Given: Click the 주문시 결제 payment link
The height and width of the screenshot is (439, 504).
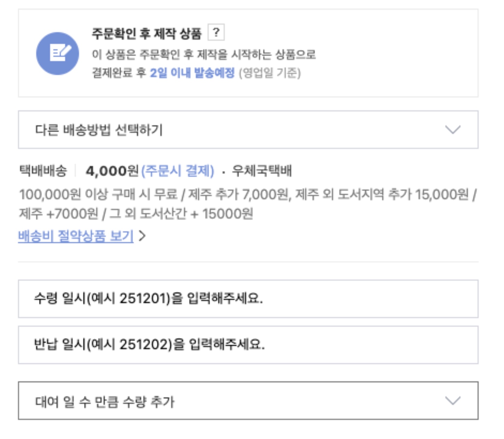Looking at the screenshot, I should coord(178,171).
